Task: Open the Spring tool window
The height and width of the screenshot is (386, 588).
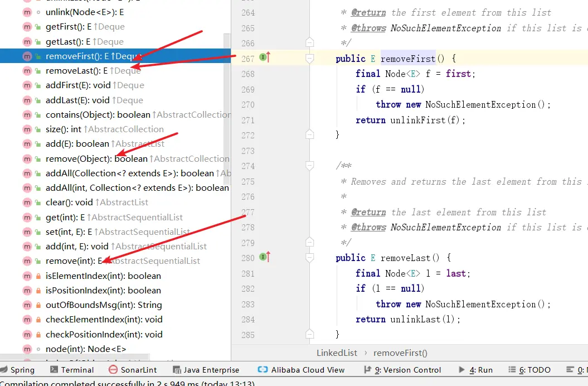Action: (x=18, y=370)
